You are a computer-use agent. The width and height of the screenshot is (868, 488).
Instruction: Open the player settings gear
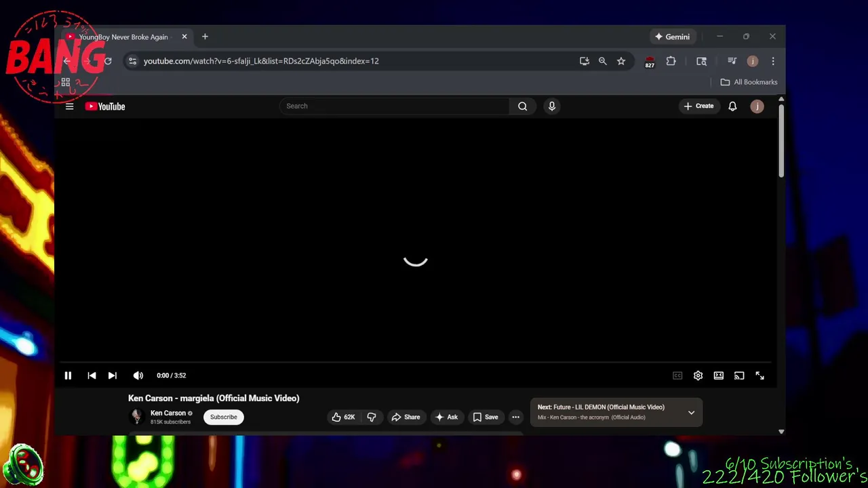point(698,375)
